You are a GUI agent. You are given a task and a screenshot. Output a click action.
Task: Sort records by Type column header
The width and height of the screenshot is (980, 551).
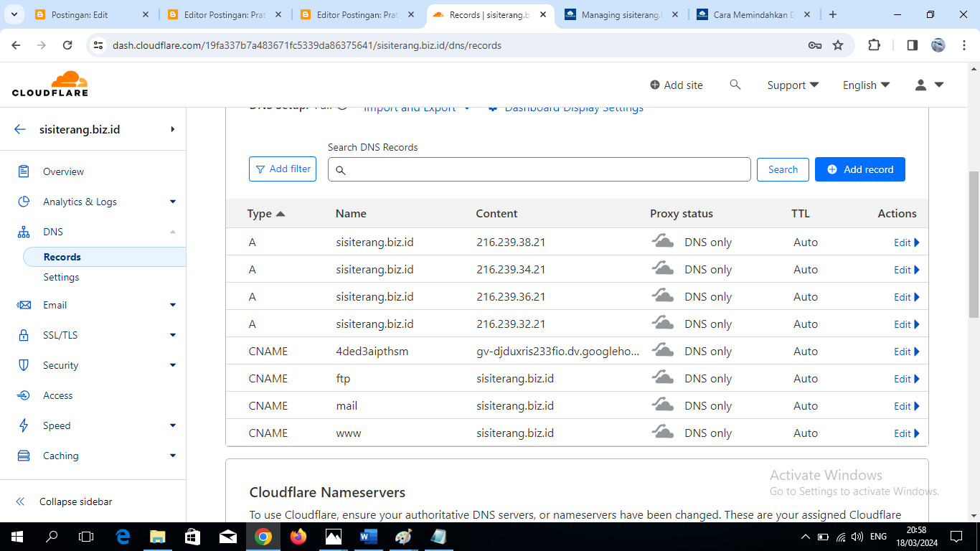click(266, 213)
